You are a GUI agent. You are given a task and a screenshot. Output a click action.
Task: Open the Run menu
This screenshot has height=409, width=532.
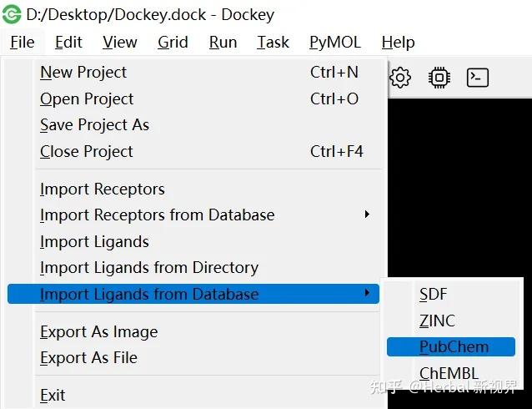(223, 42)
